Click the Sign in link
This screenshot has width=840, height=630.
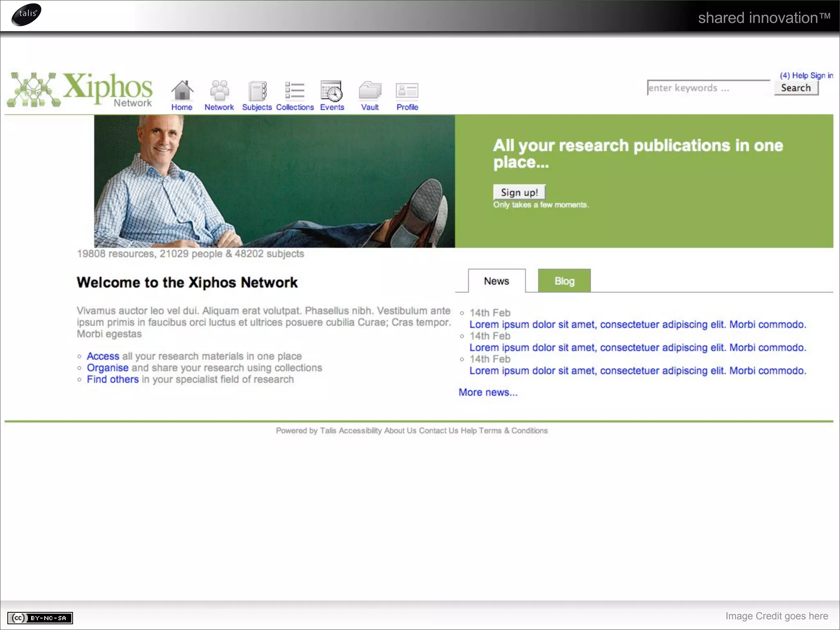[822, 75]
